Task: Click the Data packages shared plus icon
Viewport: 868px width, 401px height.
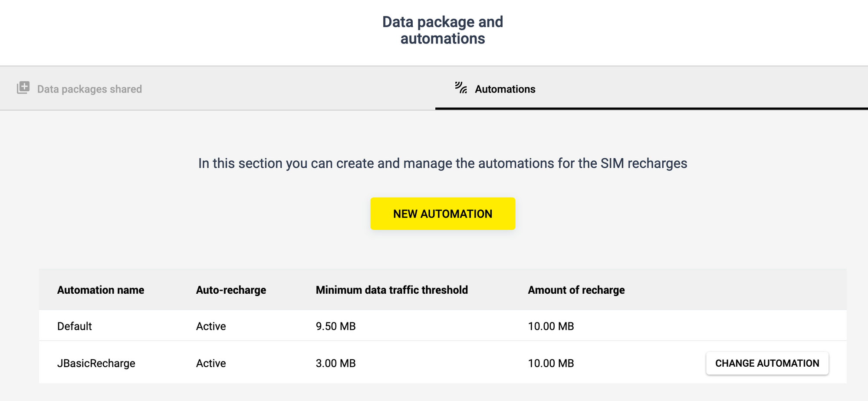Action: [x=23, y=88]
